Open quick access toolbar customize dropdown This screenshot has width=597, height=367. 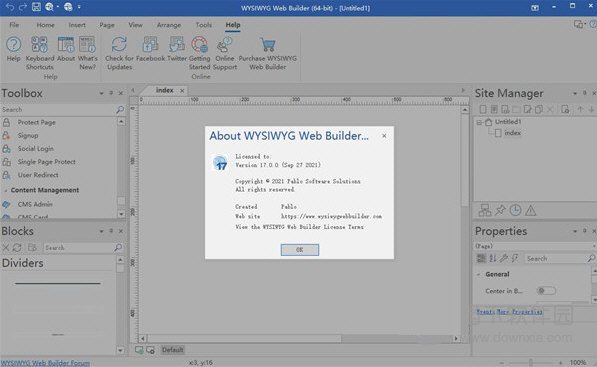[x=79, y=7]
